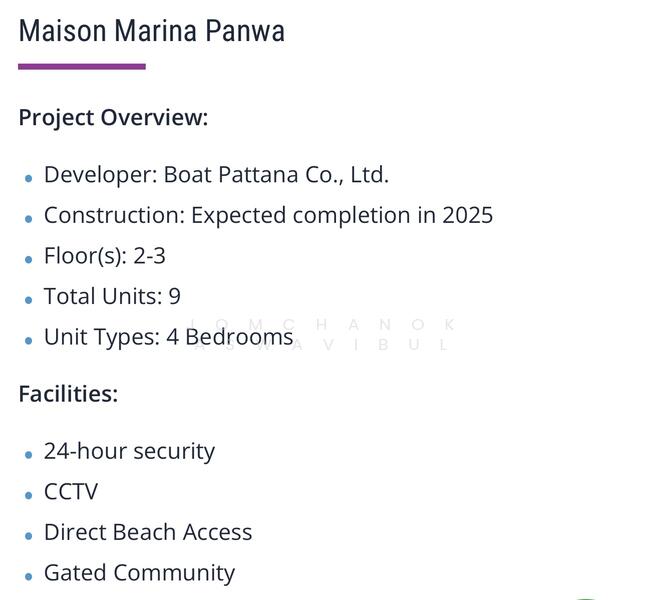Select the Unit Types: 4 Bedrooms item
The height and width of the screenshot is (600, 661).
[168, 337]
